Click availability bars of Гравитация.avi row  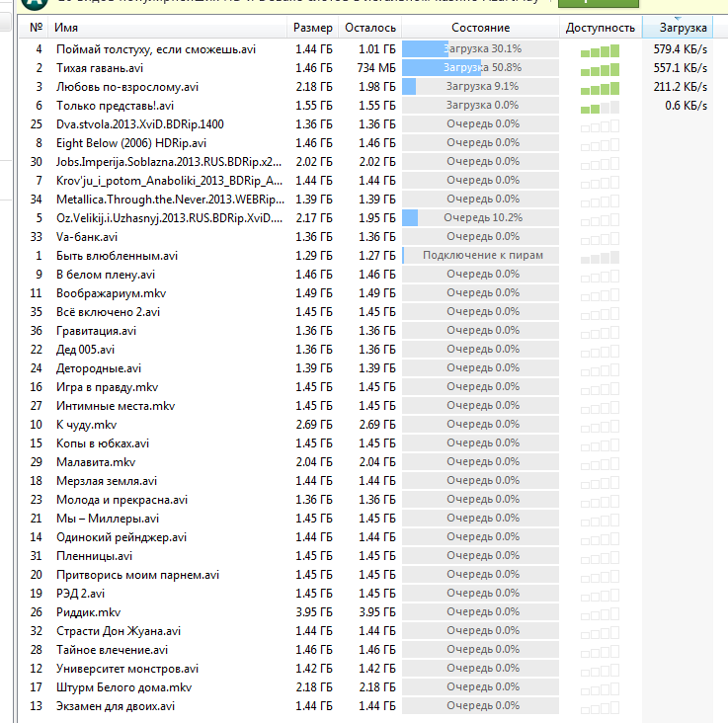600,331
